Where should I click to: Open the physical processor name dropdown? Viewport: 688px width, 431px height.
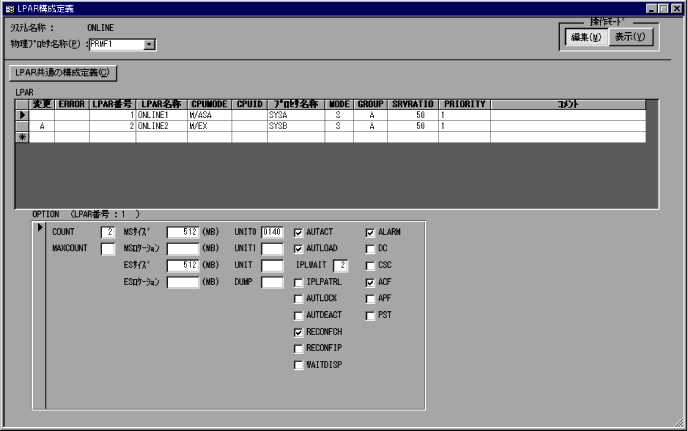point(150,44)
